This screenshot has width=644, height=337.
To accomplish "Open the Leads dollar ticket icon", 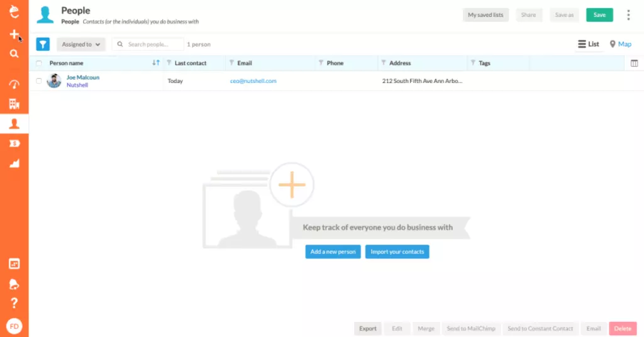I will point(14,143).
